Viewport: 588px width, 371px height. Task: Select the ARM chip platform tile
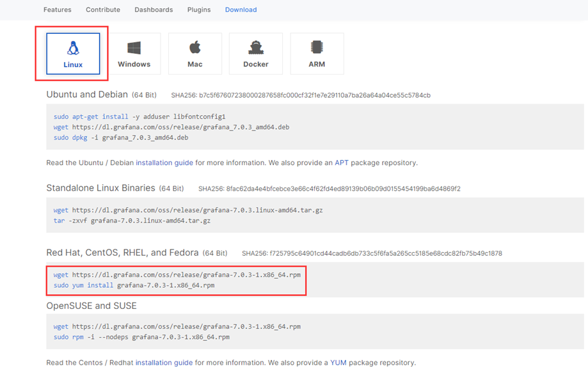[x=317, y=54]
